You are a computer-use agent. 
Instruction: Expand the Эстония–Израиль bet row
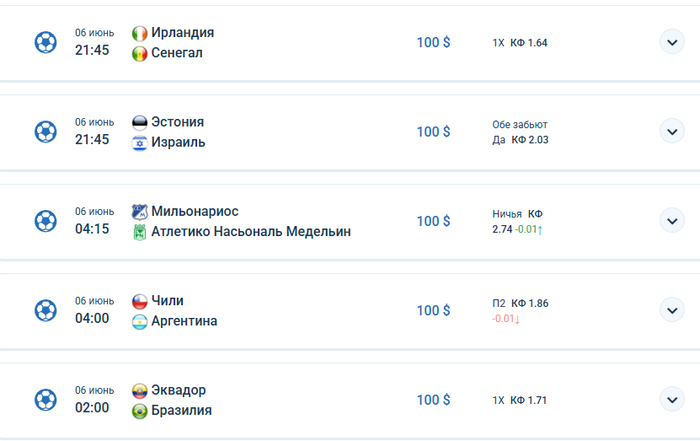[671, 132]
